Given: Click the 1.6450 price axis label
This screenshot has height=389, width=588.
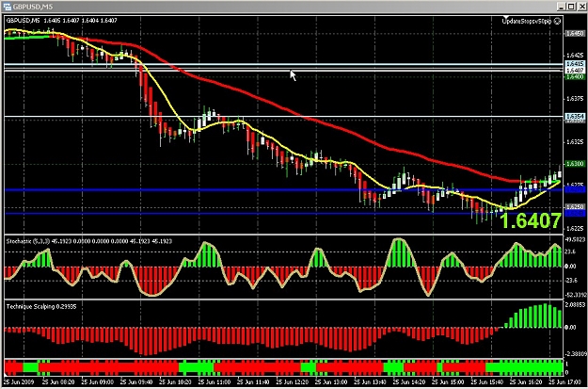Looking at the screenshot, I should click(574, 34).
